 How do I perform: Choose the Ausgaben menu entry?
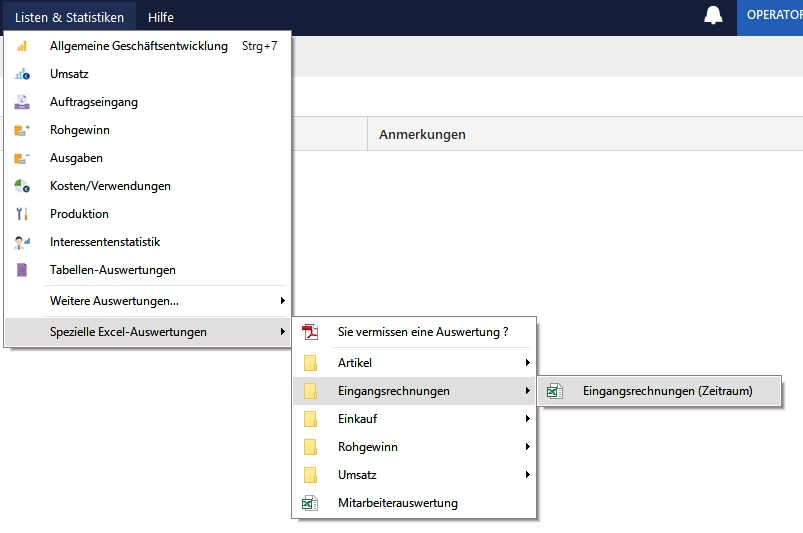[x=148, y=158]
